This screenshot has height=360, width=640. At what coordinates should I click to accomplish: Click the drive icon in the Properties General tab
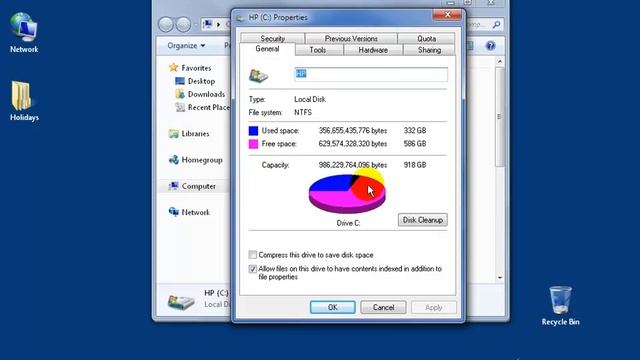[x=258, y=76]
